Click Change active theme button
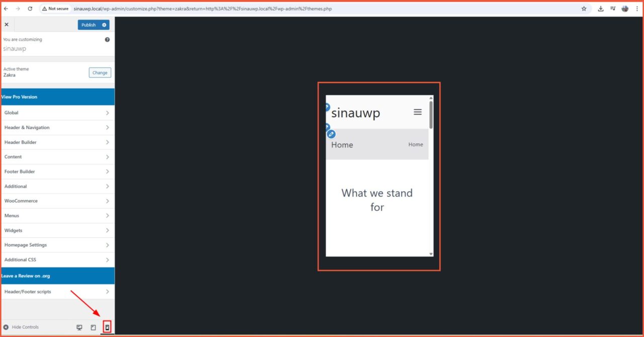This screenshot has height=337, width=644. (x=100, y=72)
